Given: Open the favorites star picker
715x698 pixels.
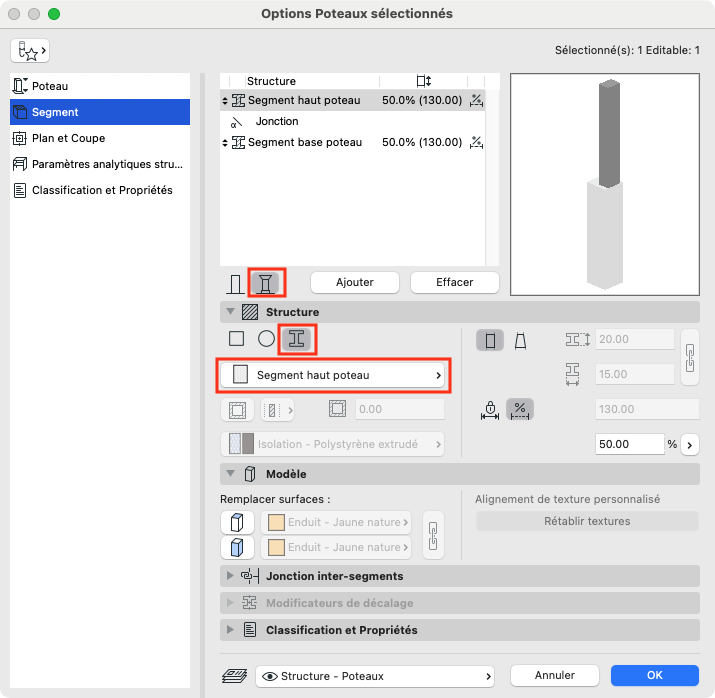Looking at the screenshot, I should point(30,51).
